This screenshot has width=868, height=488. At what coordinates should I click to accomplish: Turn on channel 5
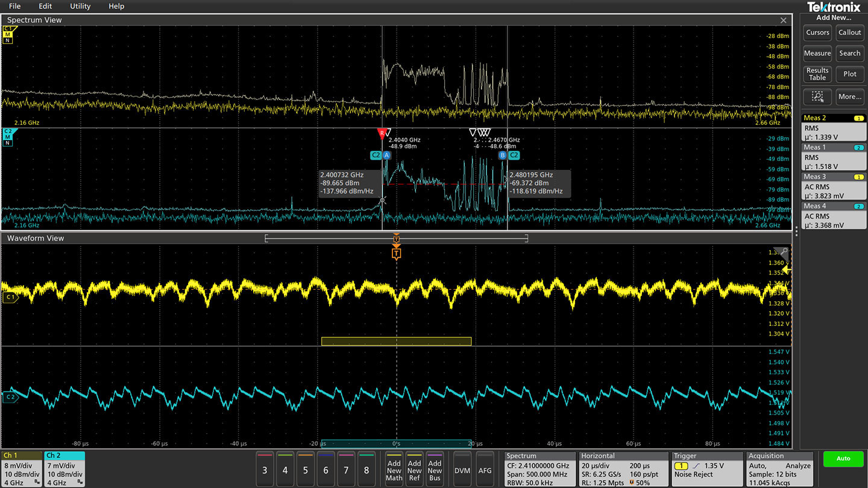(x=305, y=469)
